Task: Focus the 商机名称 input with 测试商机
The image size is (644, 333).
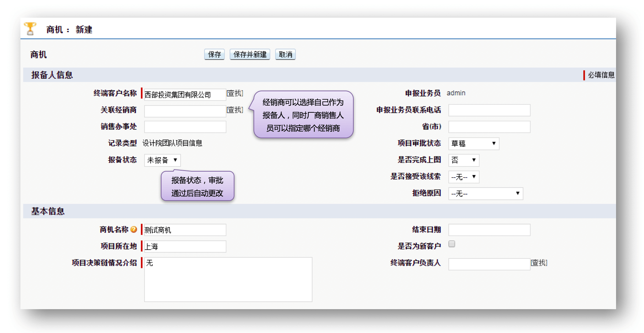Action: point(185,230)
